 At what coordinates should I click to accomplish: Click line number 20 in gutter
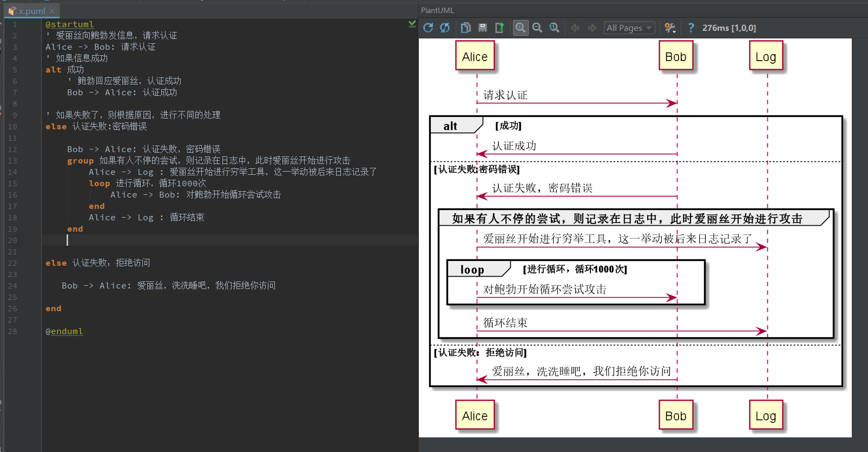pyautogui.click(x=12, y=240)
